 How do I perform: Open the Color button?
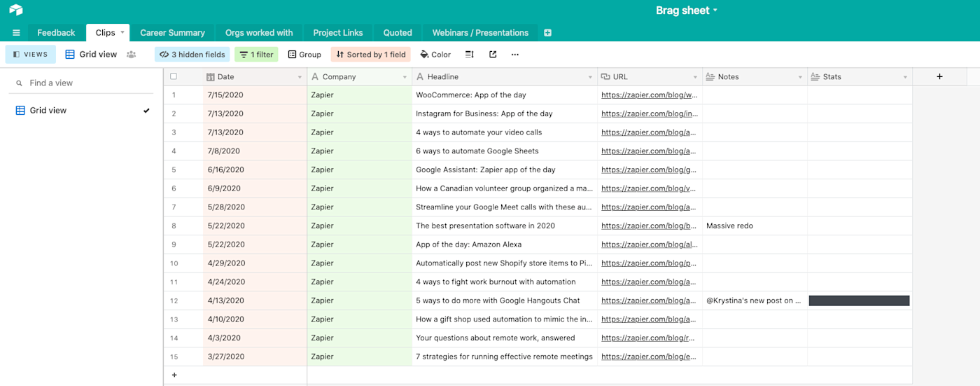click(x=435, y=55)
